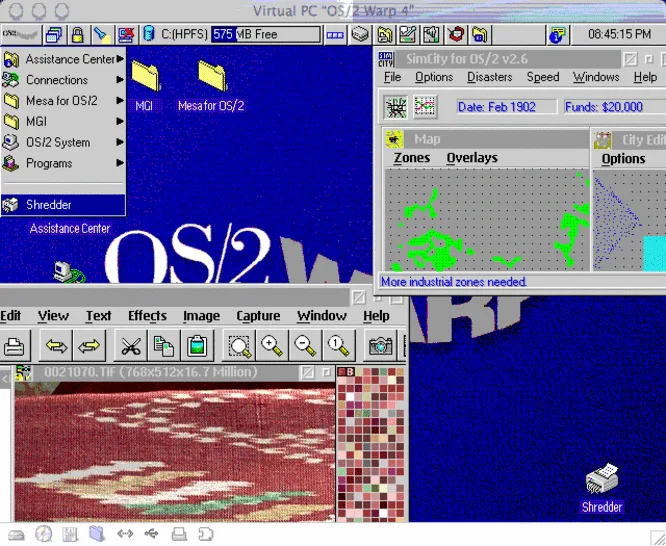Expand the MGI submenu arrow
The image size is (666, 546).
[120, 121]
